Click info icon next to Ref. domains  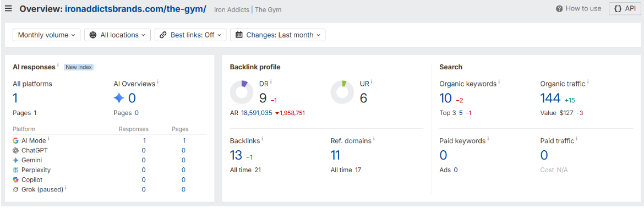(374, 139)
